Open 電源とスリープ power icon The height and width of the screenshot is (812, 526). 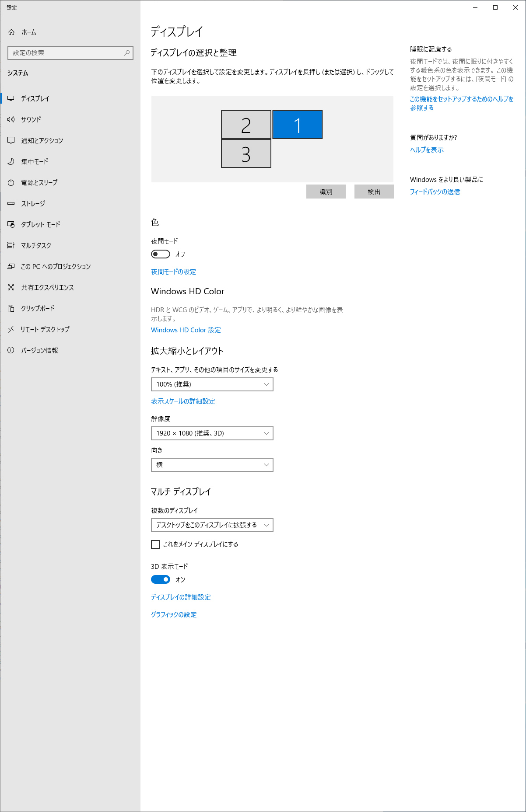click(11, 182)
